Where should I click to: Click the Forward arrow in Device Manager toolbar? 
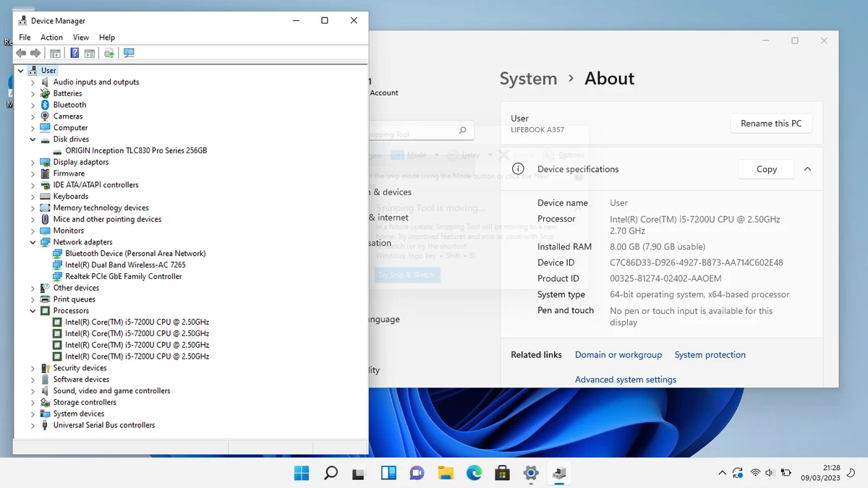pyautogui.click(x=35, y=53)
